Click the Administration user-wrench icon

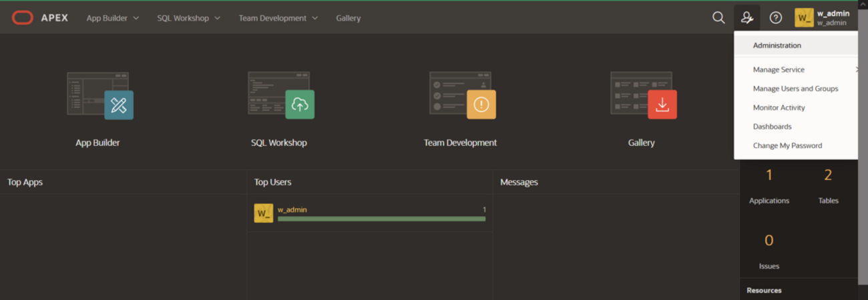point(747,18)
